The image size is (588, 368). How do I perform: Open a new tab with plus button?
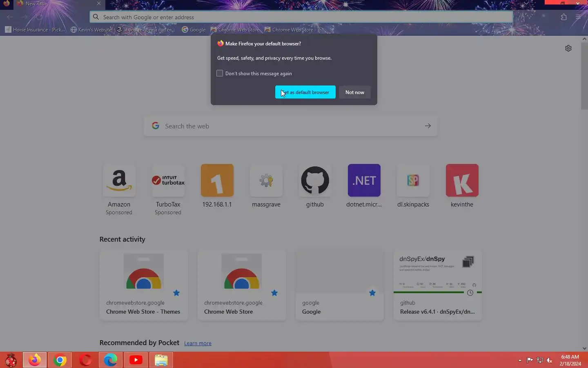[x=112, y=3]
